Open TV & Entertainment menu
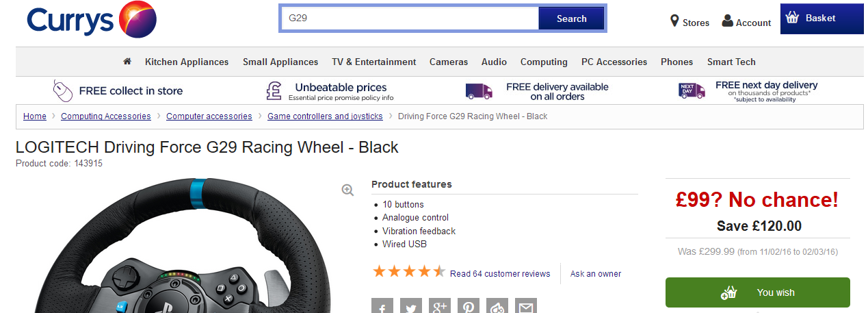This screenshot has height=313, width=868. 374,62
